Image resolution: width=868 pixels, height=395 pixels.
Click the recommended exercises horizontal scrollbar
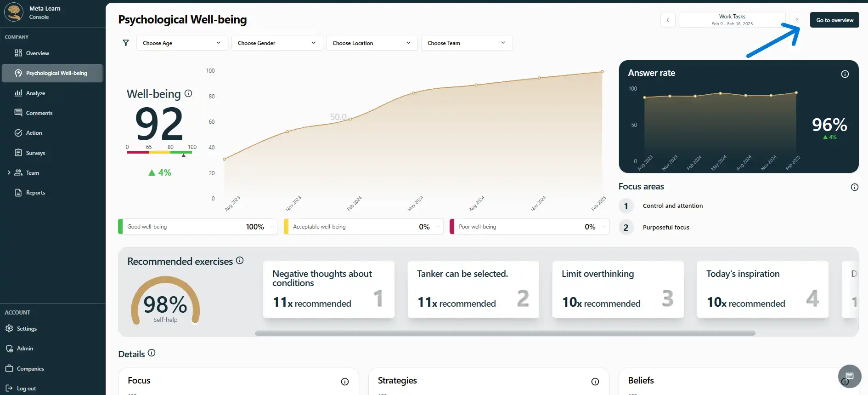click(x=505, y=333)
